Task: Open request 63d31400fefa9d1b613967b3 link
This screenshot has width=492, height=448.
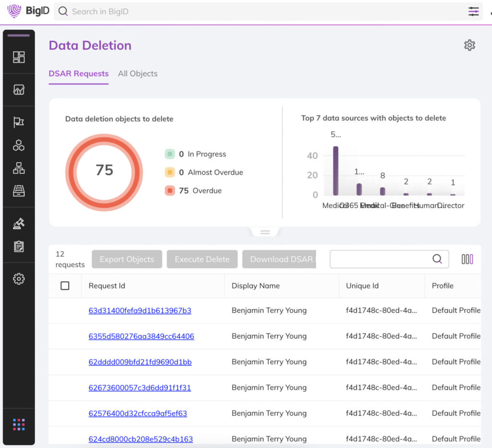Action: click(x=140, y=311)
